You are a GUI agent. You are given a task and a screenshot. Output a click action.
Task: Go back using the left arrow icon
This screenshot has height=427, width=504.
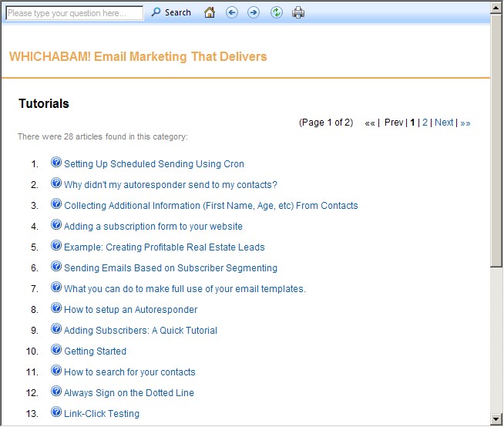click(232, 12)
